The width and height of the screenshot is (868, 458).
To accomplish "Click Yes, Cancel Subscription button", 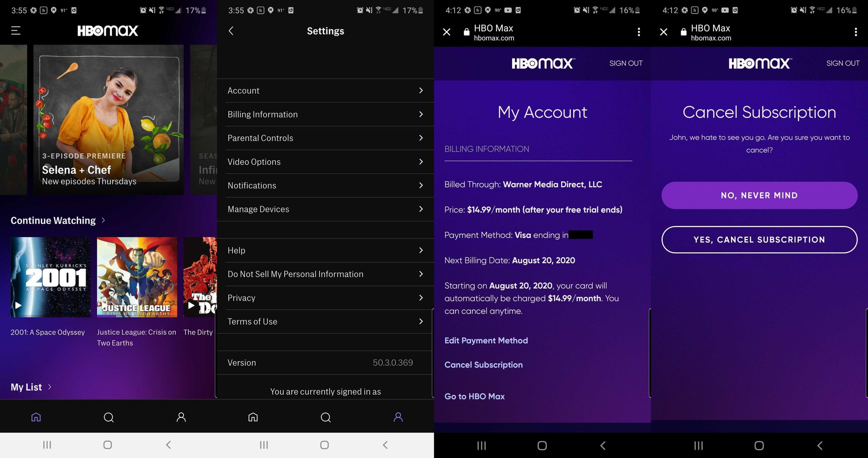I will pyautogui.click(x=759, y=240).
